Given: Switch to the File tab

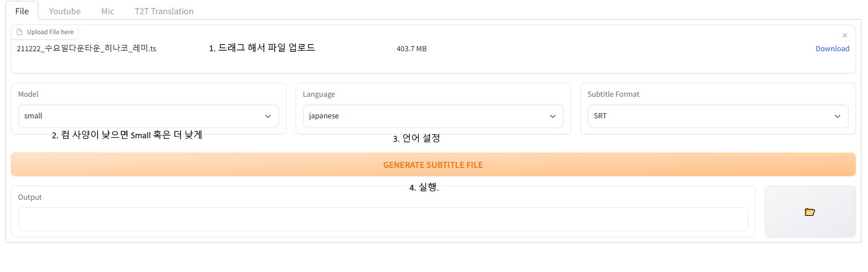Looking at the screenshot, I should (22, 11).
